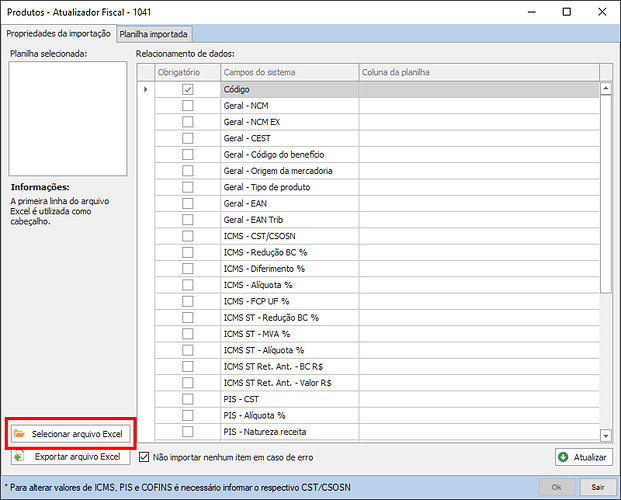Open the Propriedades da importação tab
The height and width of the screenshot is (500, 621).
[x=58, y=34]
